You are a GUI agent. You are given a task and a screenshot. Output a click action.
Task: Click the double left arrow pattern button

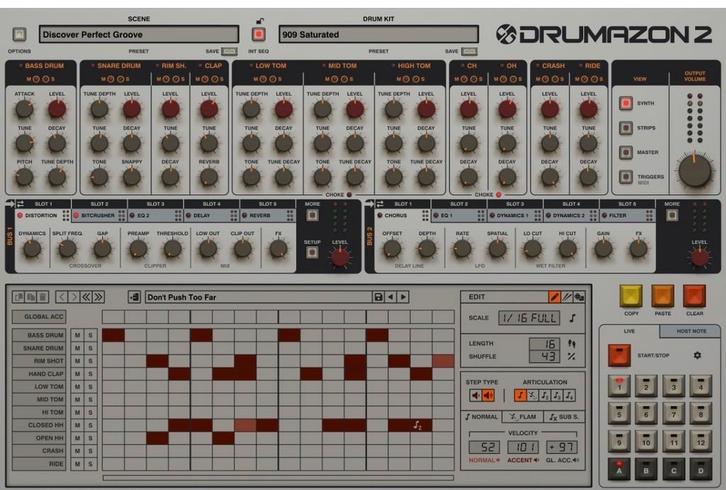point(86,297)
